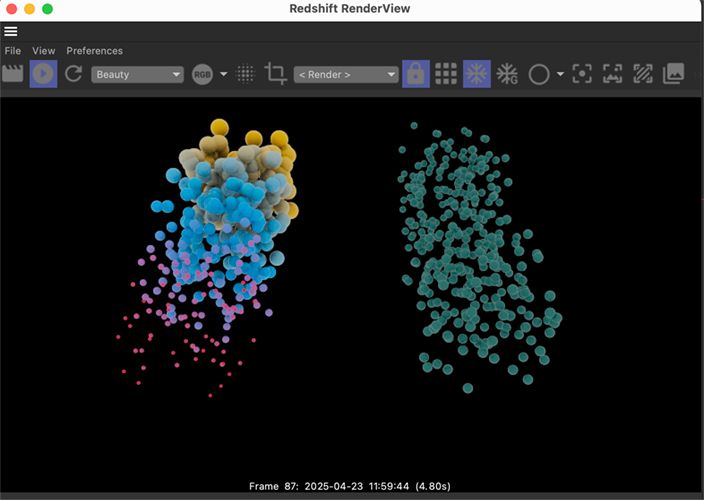Click the circle sampling icon
This screenshot has width=704, height=500.
click(x=539, y=75)
